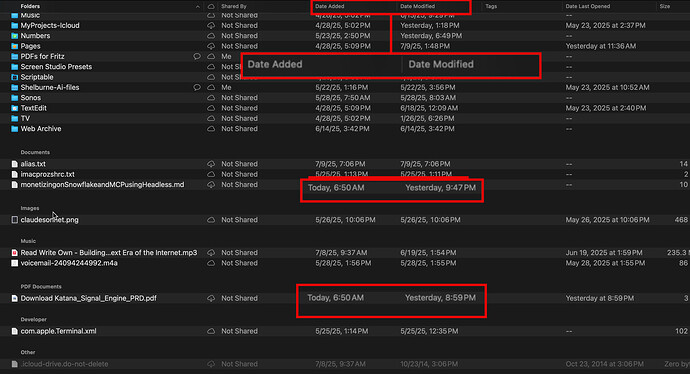The height and width of the screenshot is (374, 690).
Task: Click the claudesonnet.png image file icon
Action: [x=15, y=220]
